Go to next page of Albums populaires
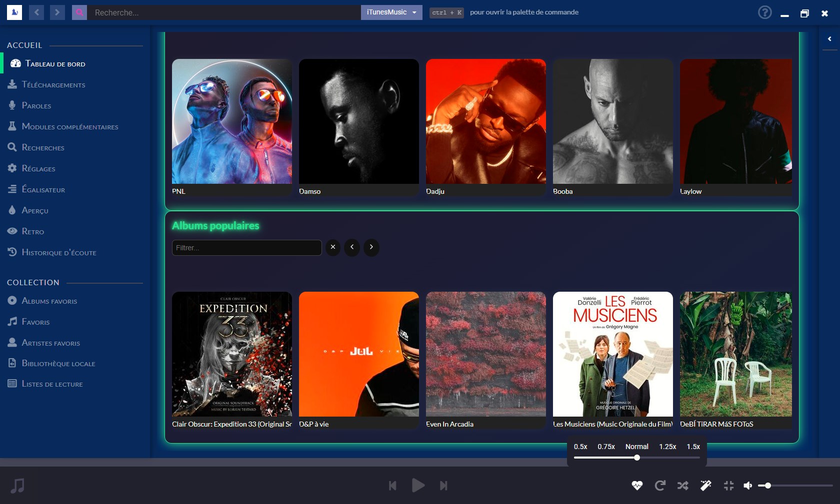Image resolution: width=840 pixels, height=504 pixels. 371,247
